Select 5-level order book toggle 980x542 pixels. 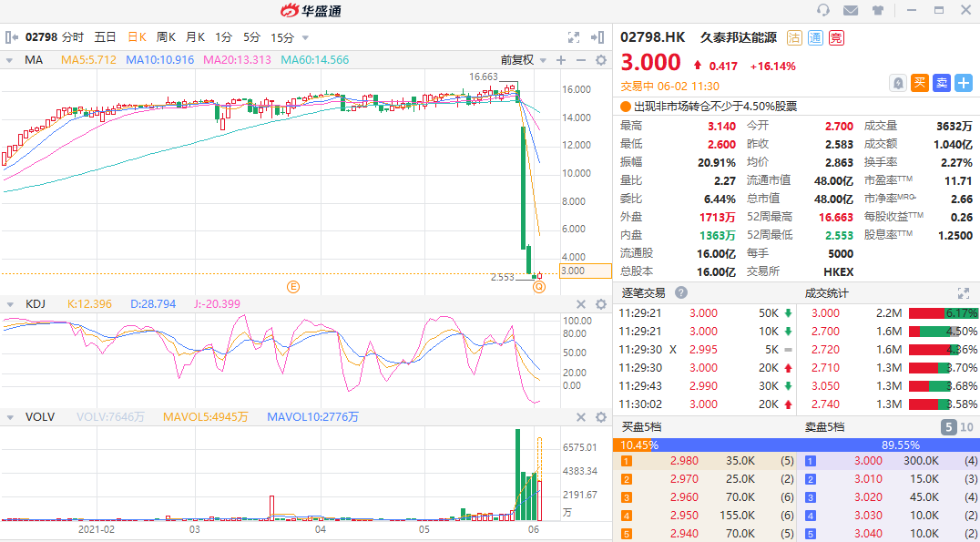pos(949,427)
